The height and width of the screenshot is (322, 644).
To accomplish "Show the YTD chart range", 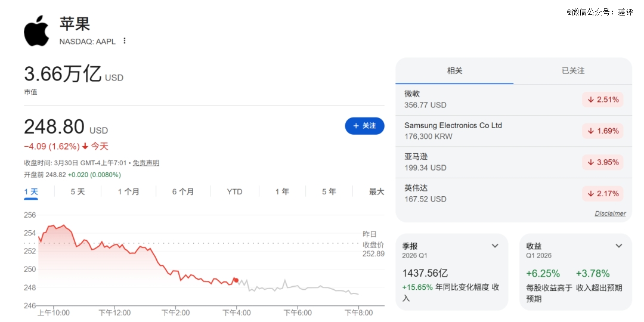I will click(x=234, y=191).
